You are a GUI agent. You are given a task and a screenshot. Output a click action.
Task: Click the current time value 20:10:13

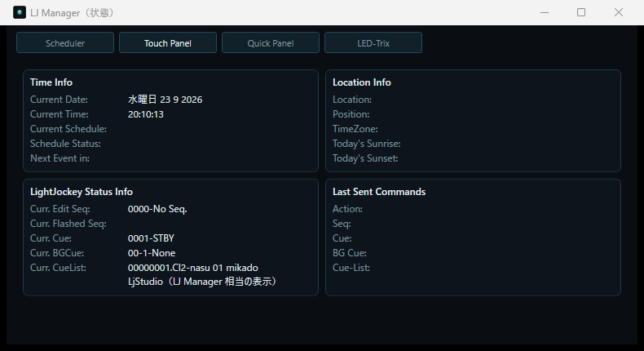[x=145, y=114]
